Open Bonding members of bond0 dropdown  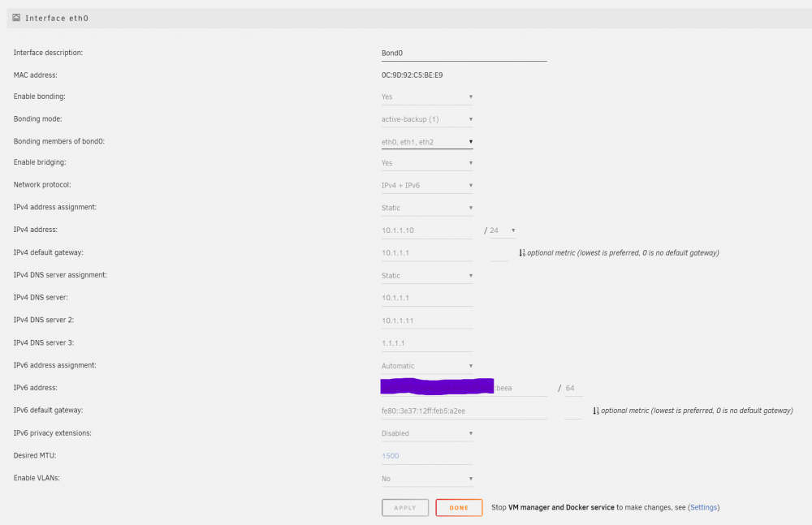coord(427,142)
